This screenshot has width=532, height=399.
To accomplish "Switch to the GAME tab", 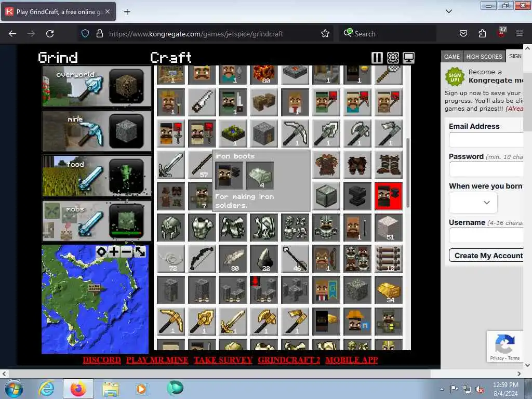I will coord(452,57).
